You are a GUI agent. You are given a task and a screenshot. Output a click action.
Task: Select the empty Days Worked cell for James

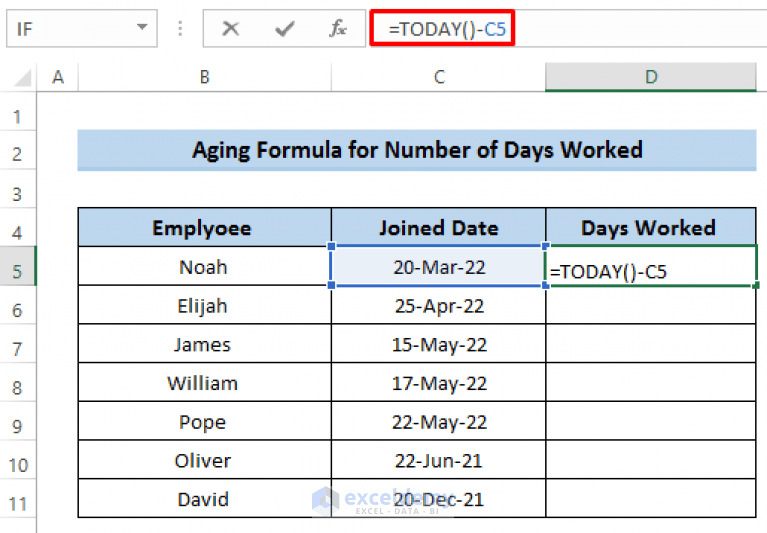point(651,344)
